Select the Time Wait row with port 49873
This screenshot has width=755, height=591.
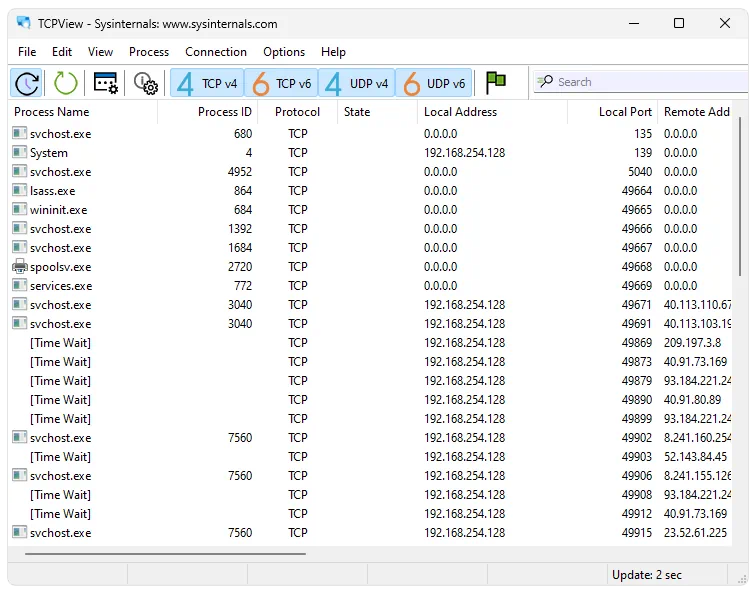371,362
